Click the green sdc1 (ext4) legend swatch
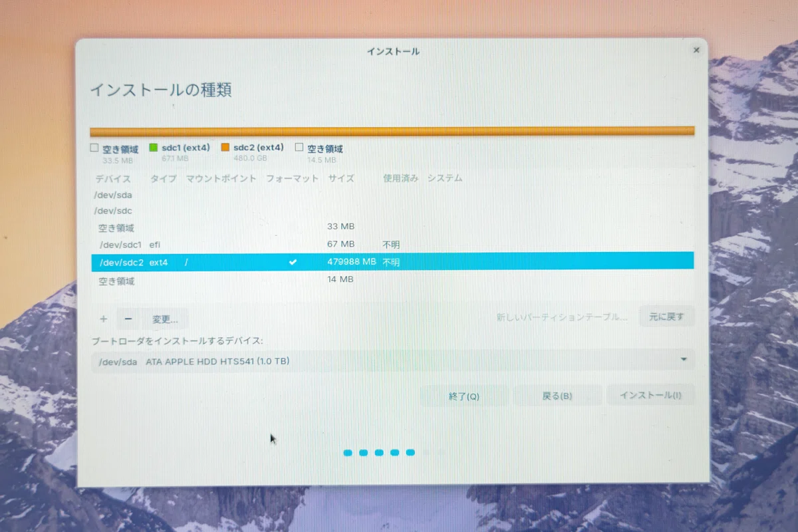The image size is (798, 532). pyautogui.click(x=153, y=147)
